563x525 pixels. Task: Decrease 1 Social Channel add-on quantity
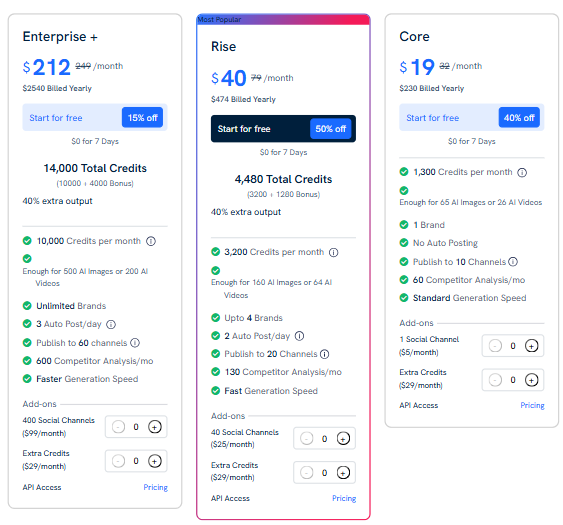tap(495, 346)
